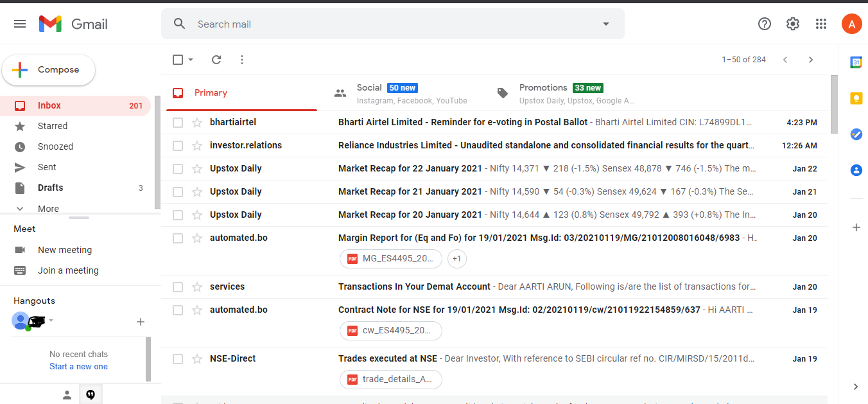Click the 1–50 of 284 counter
The width and height of the screenshot is (868, 404).
pyautogui.click(x=743, y=60)
